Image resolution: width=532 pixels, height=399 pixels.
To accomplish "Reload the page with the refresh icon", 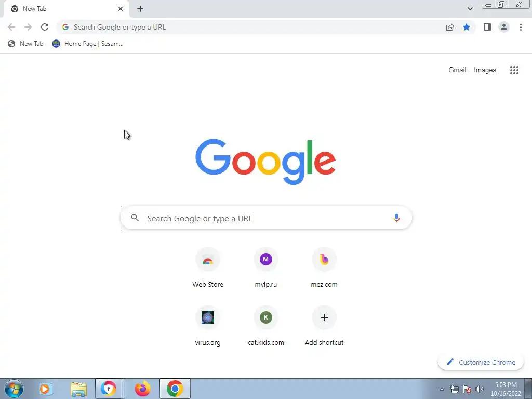I will [x=45, y=27].
